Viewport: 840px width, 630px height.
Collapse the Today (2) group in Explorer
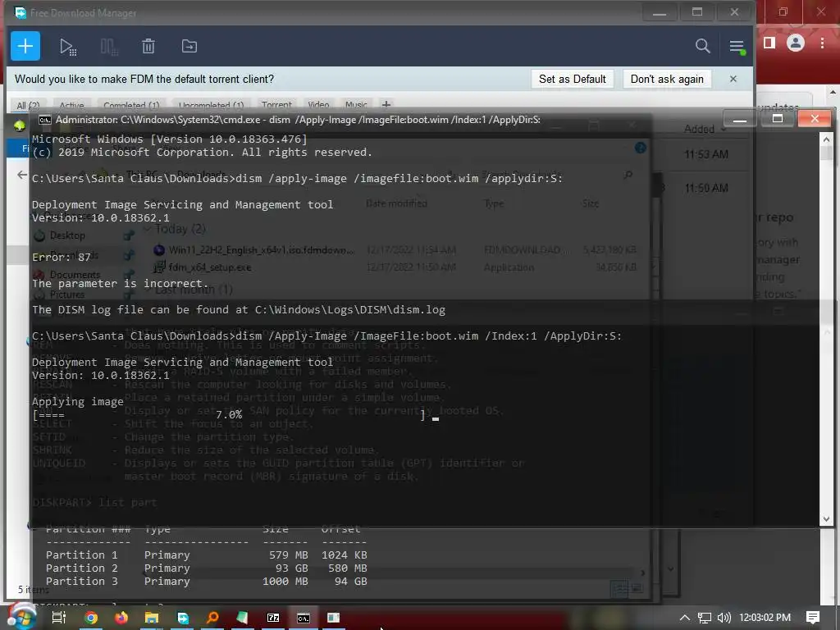click(147, 230)
